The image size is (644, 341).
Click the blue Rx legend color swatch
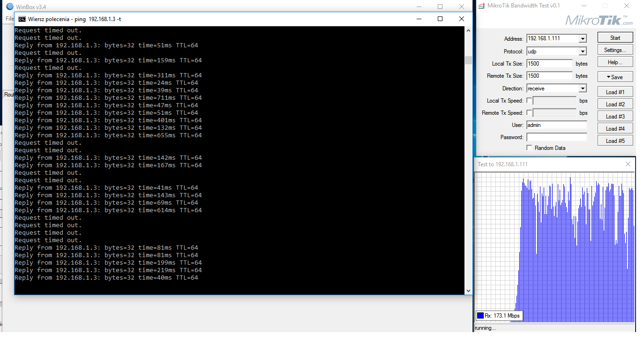480,316
